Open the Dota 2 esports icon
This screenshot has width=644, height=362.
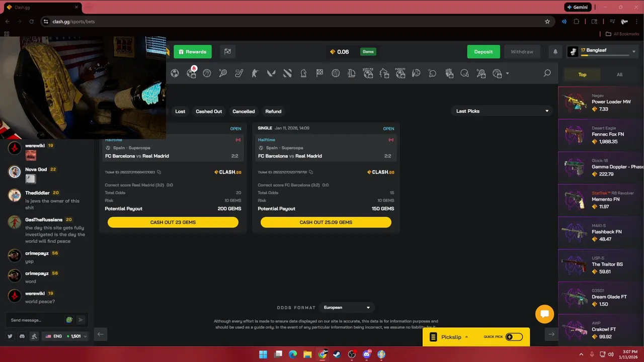point(287,73)
